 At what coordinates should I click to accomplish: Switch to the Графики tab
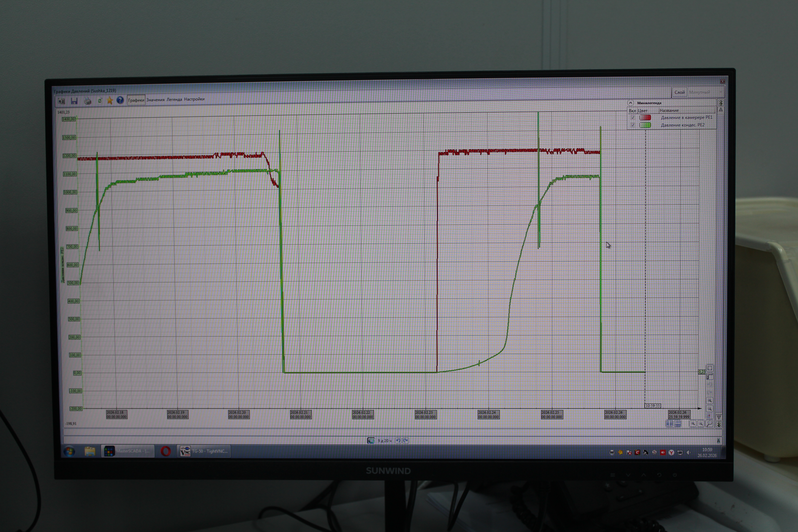pos(136,100)
